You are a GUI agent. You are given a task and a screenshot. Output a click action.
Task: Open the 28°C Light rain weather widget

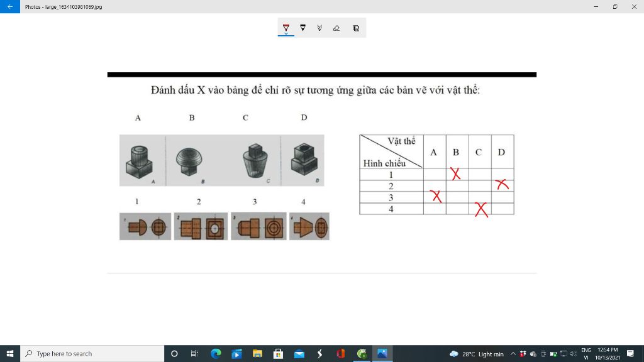click(477, 354)
